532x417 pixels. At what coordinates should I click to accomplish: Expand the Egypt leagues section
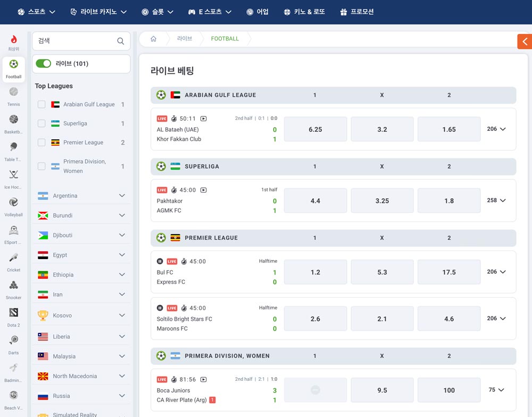pos(122,255)
